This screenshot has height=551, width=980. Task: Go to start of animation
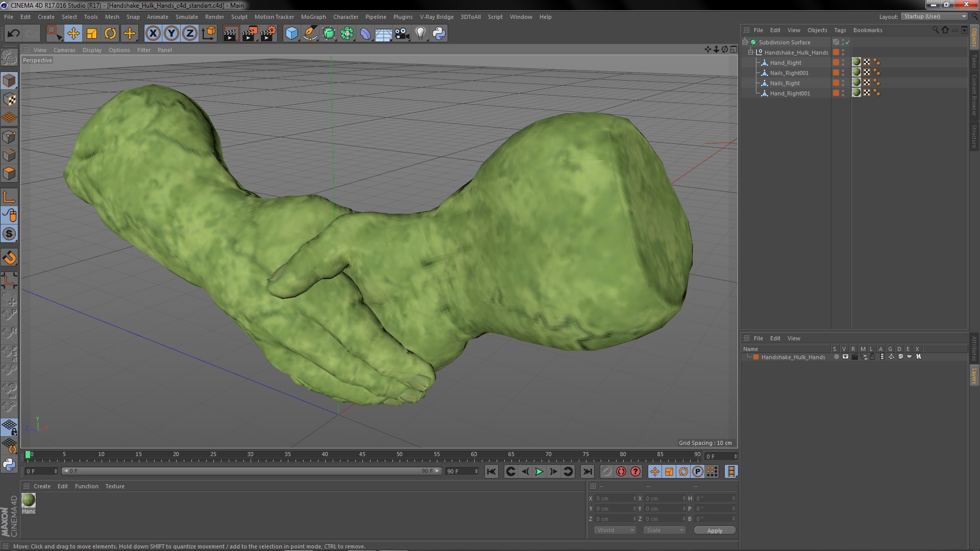pos(491,472)
